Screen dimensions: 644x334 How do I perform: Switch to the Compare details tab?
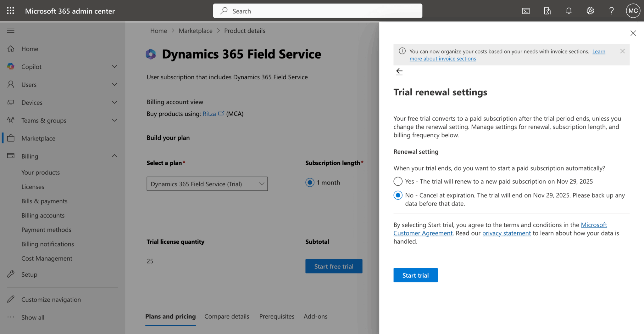226,316
